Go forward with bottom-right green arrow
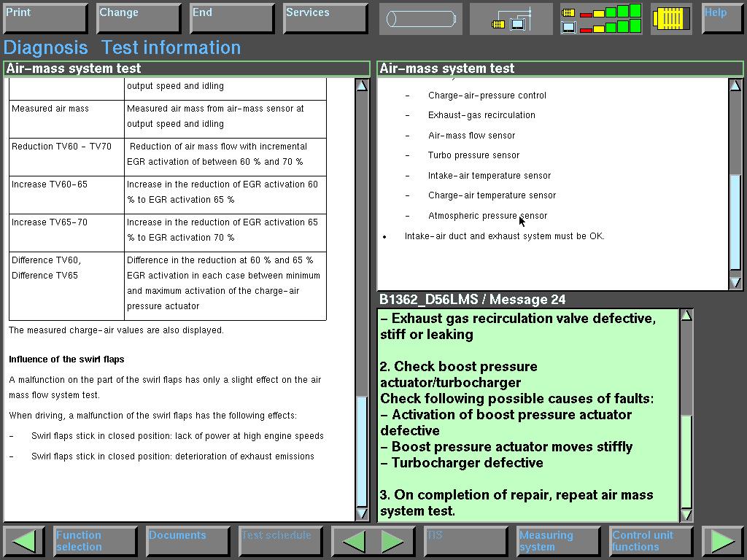747x560 pixels. pos(722,541)
